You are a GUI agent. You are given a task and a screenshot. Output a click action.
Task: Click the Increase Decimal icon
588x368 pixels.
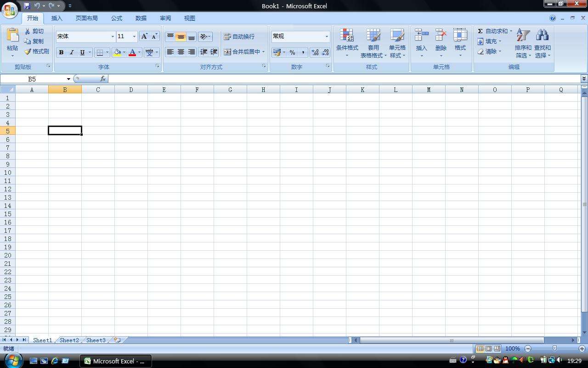315,52
